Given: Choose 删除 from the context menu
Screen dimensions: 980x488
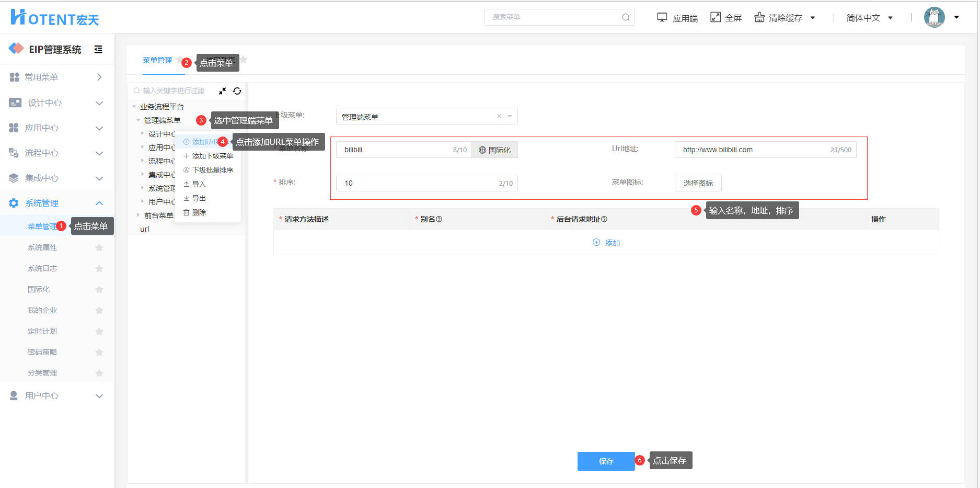Looking at the screenshot, I should click(199, 212).
